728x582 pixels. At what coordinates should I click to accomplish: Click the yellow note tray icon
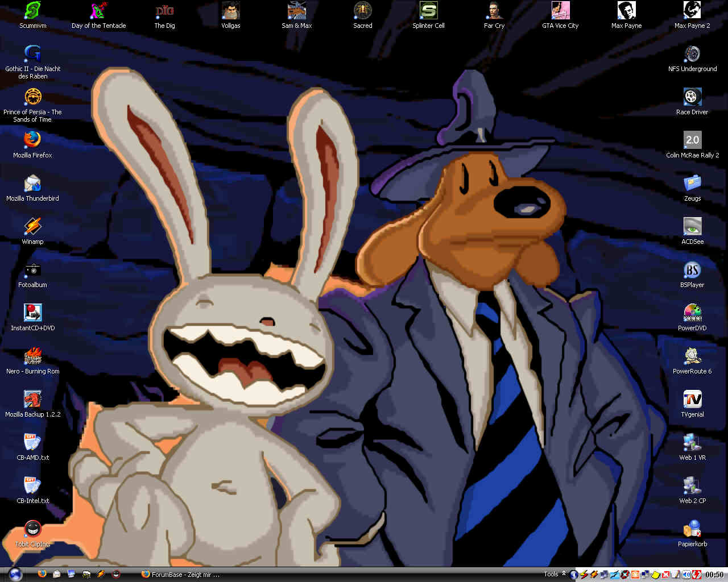tap(655, 575)
